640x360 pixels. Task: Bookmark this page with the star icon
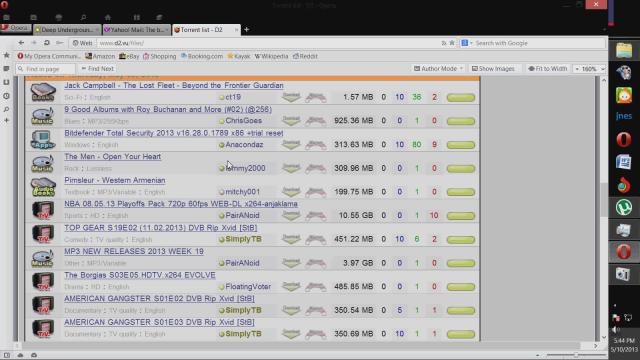click(x=452, y=43)
